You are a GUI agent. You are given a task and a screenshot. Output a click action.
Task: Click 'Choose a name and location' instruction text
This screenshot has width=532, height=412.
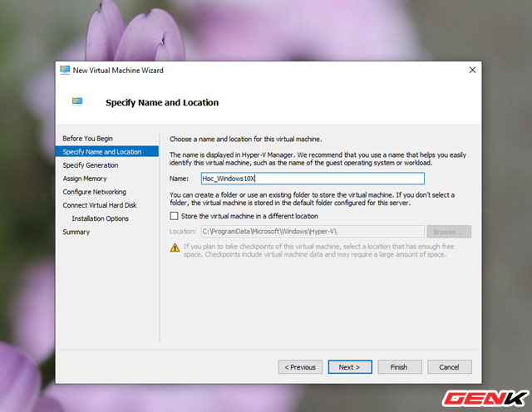pos(246,139)
